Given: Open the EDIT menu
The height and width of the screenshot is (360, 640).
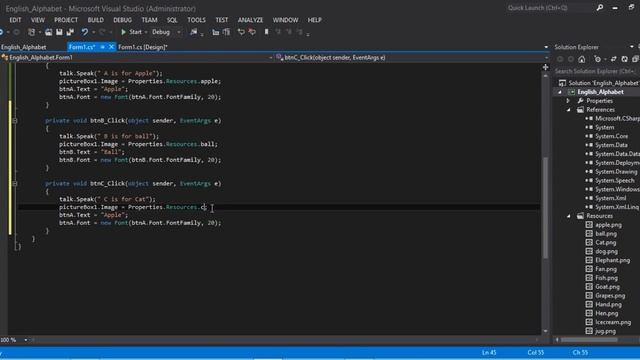Looking at the screenshot, I should tap(16, 20).
